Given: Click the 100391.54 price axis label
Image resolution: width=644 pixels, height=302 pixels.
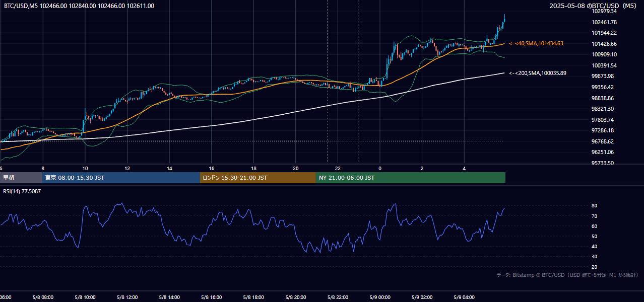Looking at the screenshot, I should 604,65.
